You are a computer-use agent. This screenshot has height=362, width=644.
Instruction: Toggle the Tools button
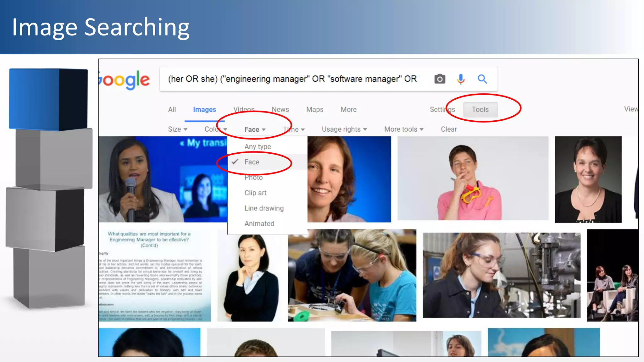(x=480, y=109)
